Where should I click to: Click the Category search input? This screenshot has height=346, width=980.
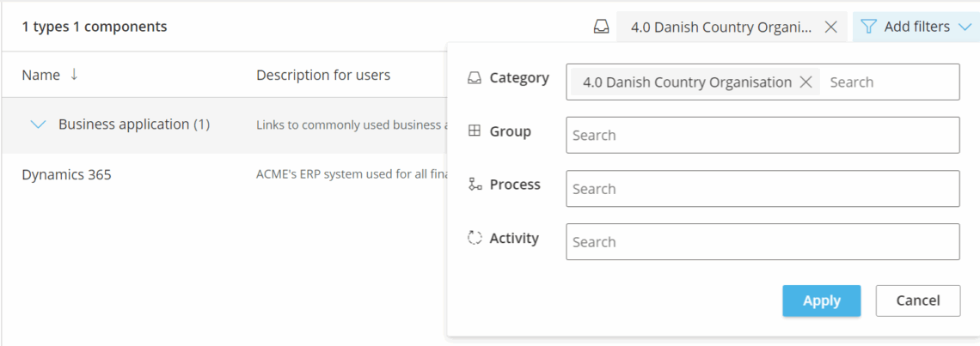[x=890, y=82]
